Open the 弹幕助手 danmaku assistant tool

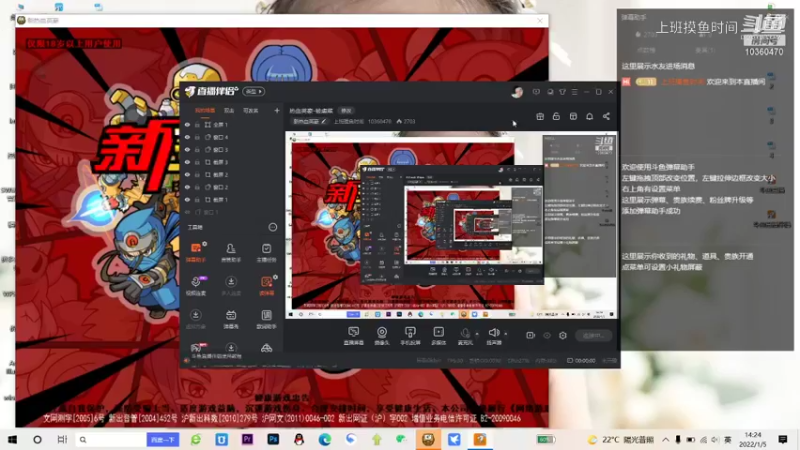(x=196, y=252)
